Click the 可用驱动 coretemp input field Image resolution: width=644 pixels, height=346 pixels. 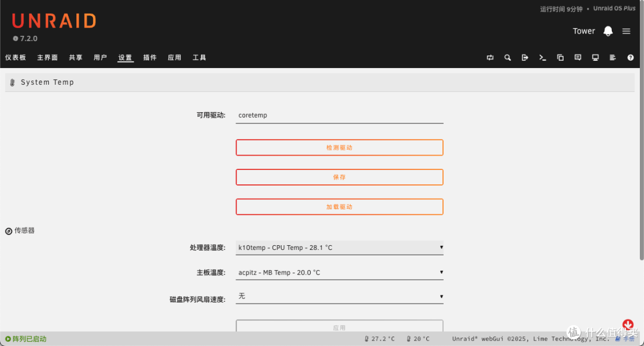(339, 116)
